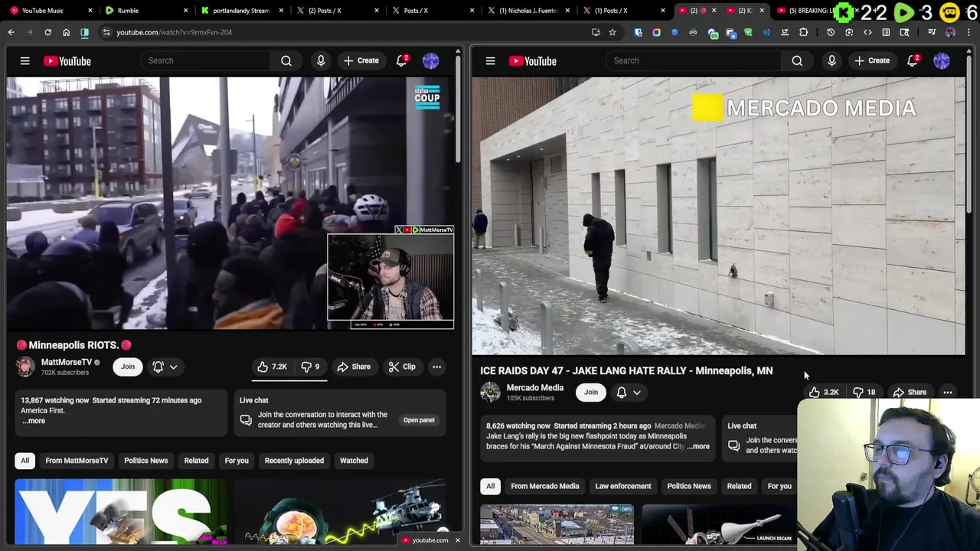Share the ICE RAIDS video
Image resolution: width=980 pixels, height=551 pixels.
coord(910,392)
